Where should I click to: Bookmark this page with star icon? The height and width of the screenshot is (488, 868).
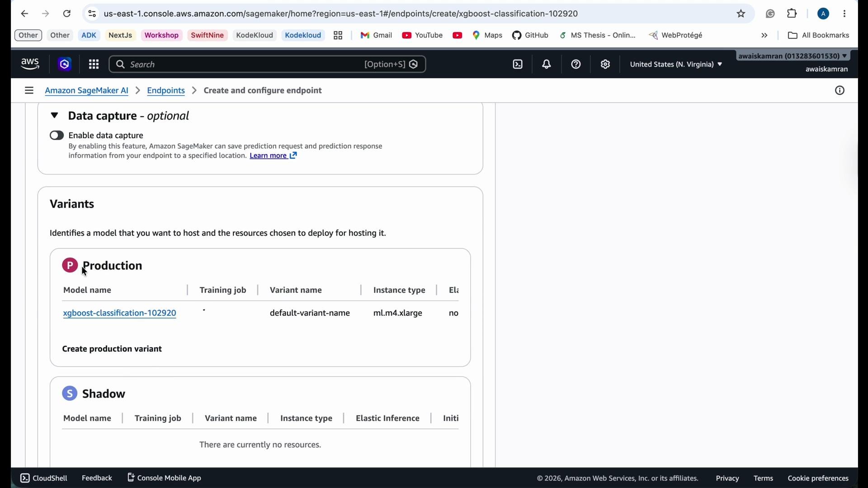click(x=741, y=14)
